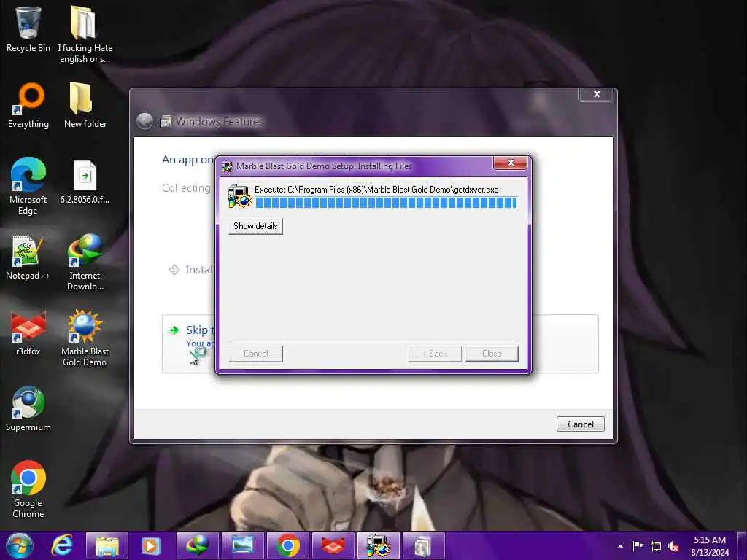Select the 'New folder' desktop icon
Image resolution: width=747 pixels, height=560 pixels.
point(85,106)
